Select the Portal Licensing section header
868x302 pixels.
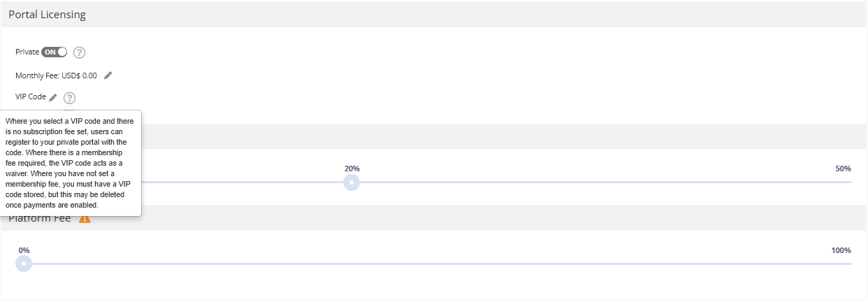[x=47, y=15]
